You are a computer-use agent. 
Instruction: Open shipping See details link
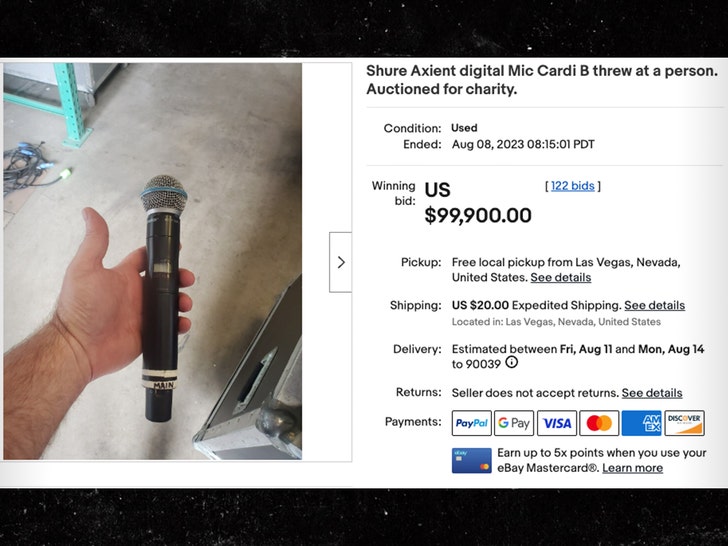point(654,305)
